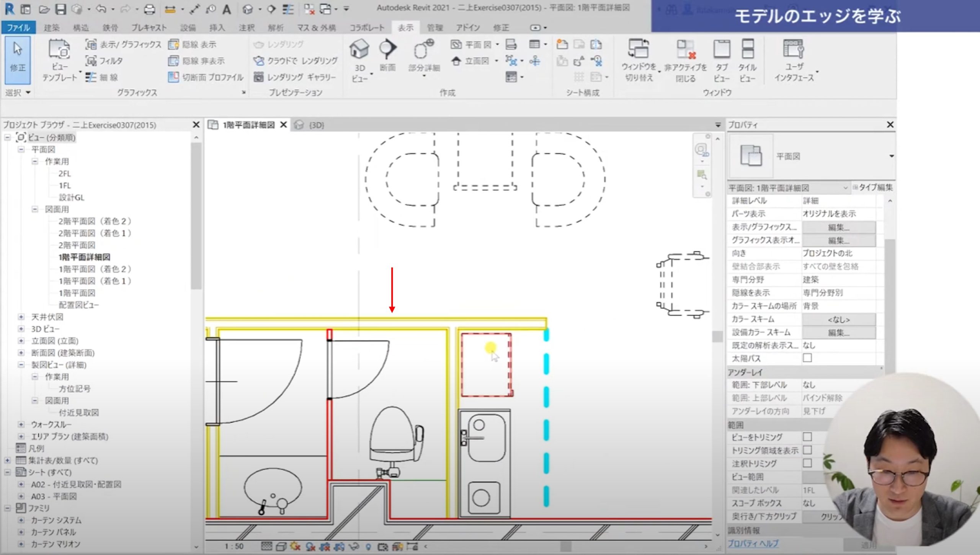Open the プロパティヘルプ link
Viewport: 980px width, 555px height.
tap(753, 544)
